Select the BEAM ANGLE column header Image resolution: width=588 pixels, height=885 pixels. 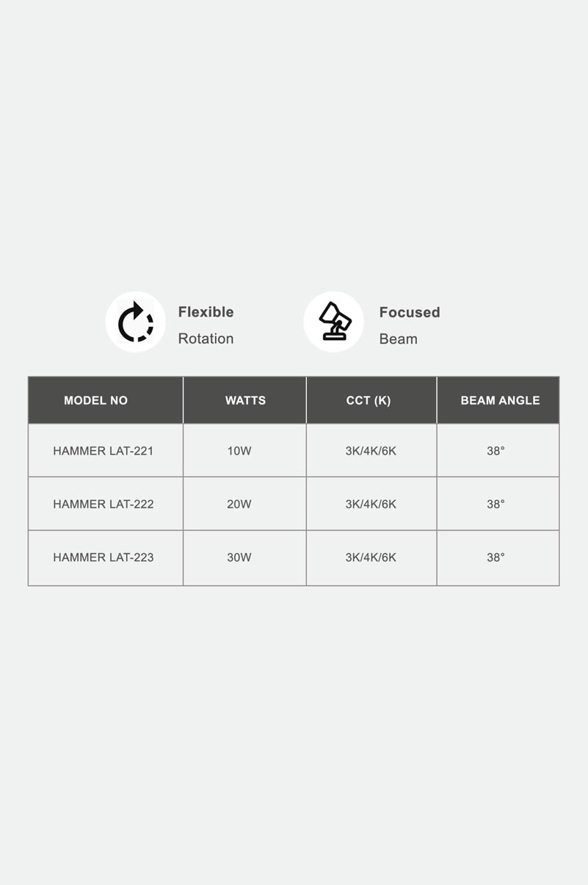[x=500, y=400]
